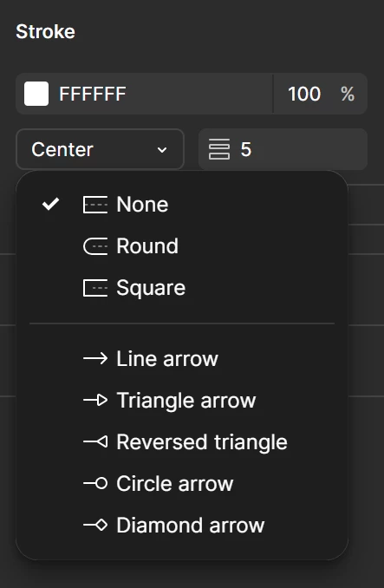384x588 pixels.
Task: Pick the Reversed triangle option label
Action: tap(202, 442)
